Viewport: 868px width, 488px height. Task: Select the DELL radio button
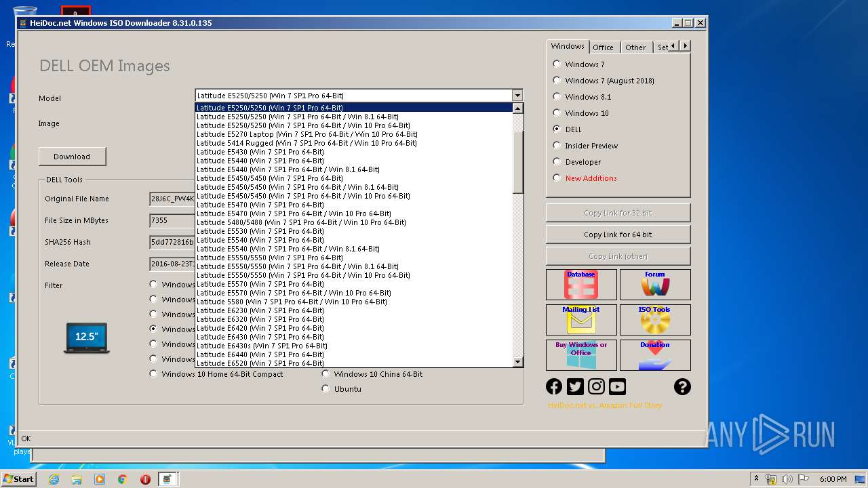click(557, 129)
